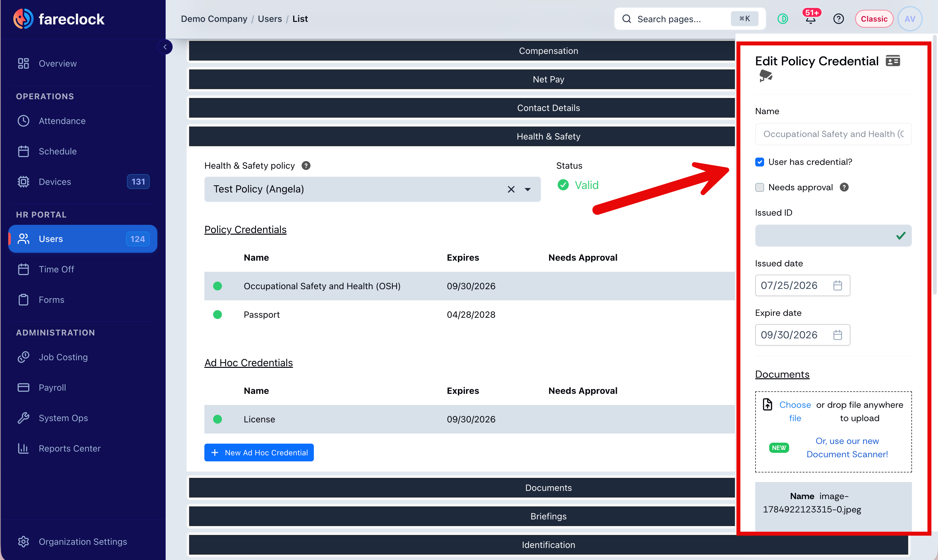The height and width of the screenshot is (560, 938).
Task: Enable the Needs approval checkbox
Action: click(759, 187)
